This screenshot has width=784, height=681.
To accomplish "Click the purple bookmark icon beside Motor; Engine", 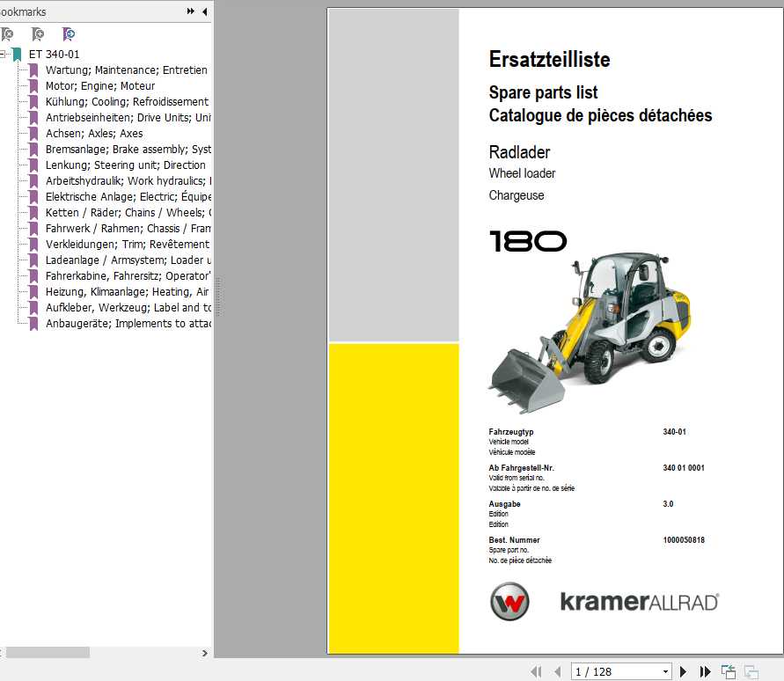I will (x=33, y=86).
